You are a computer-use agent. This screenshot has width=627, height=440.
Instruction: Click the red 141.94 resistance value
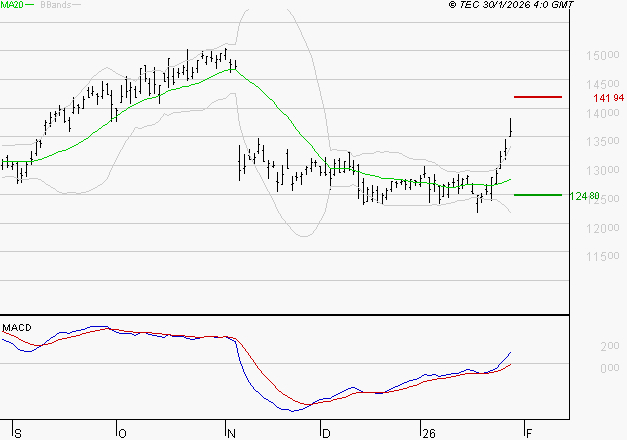pos(608,98)
